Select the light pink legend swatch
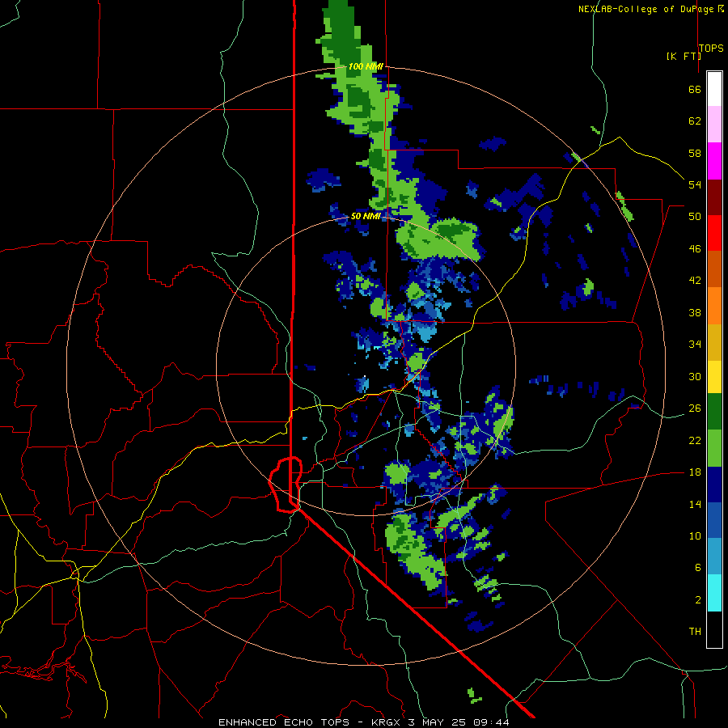Screen dimensions: 728x728 click(x=714, y=124)
